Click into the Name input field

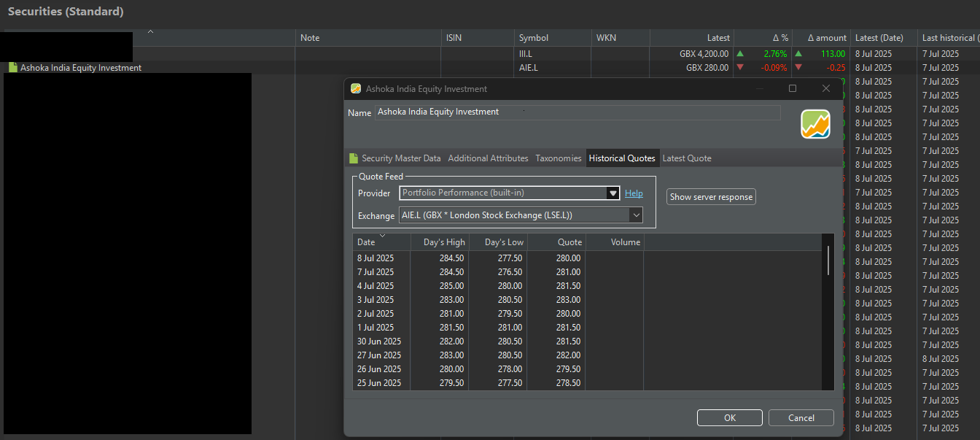577,112
